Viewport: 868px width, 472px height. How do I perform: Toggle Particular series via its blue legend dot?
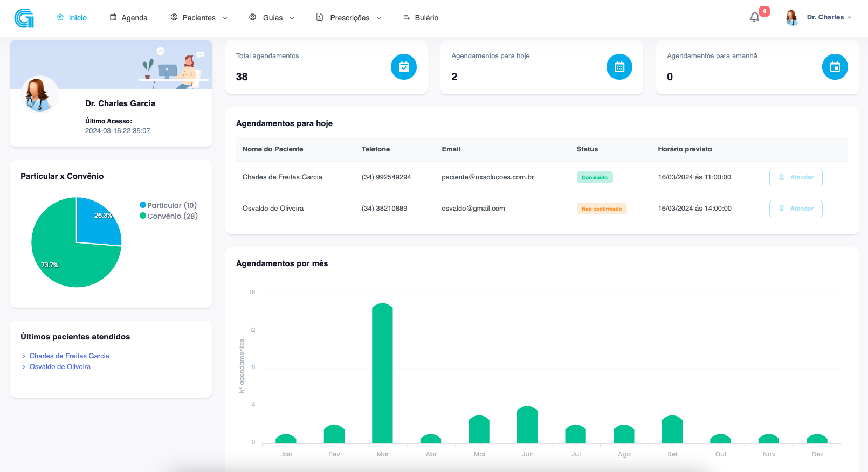tap(143, 205)
